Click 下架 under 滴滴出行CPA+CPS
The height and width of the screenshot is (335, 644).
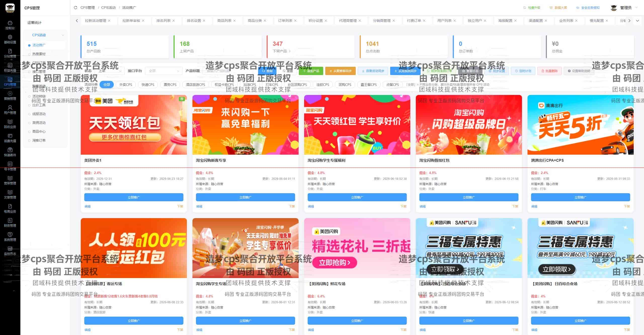[627, 206]
